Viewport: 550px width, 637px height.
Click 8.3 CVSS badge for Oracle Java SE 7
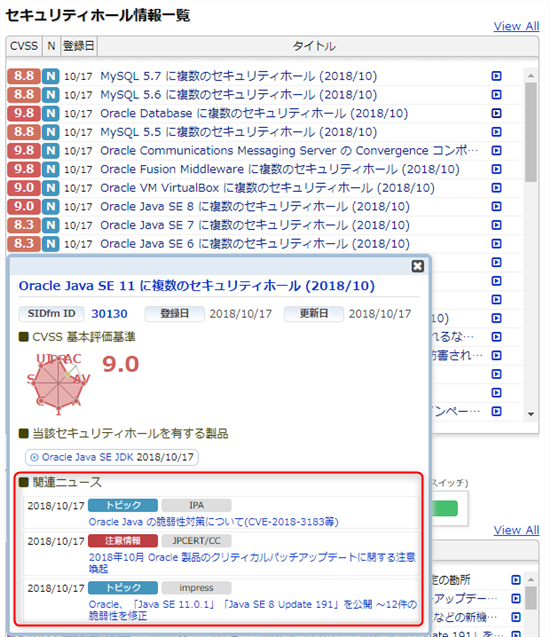24,225
